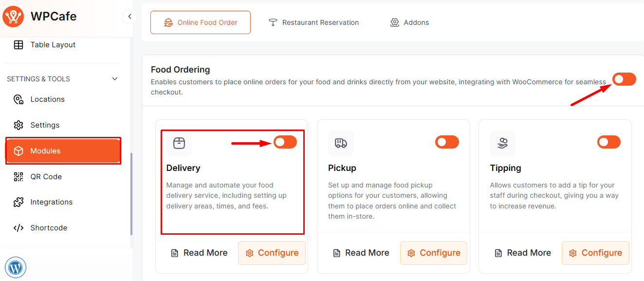Click the WPCafe logo icon

(13, 17)
